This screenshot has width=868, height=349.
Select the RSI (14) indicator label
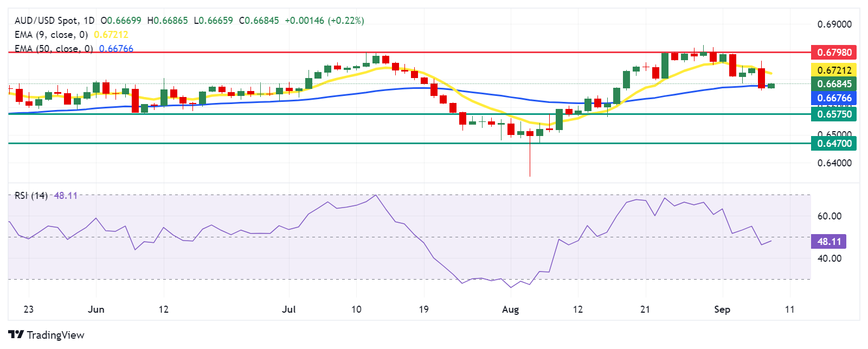click(x=31, y=196)
